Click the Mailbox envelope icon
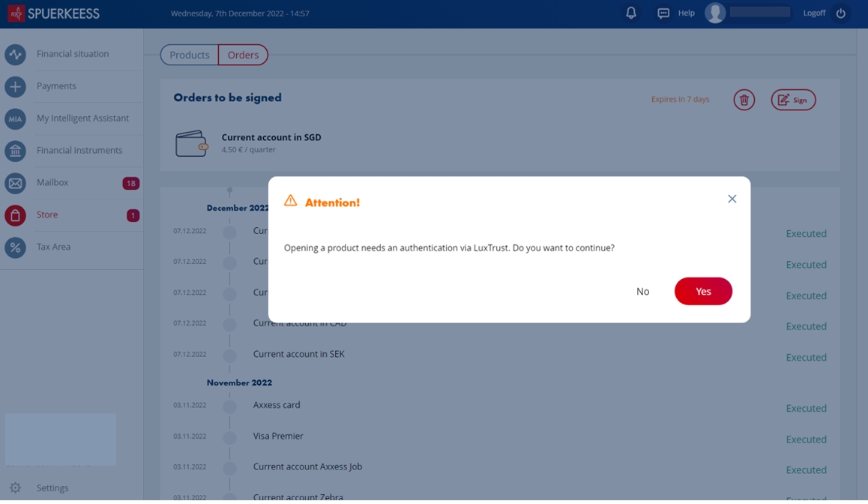Image resolution: width=868 pixels, height=504 pixels. click(x=15, y=183)
